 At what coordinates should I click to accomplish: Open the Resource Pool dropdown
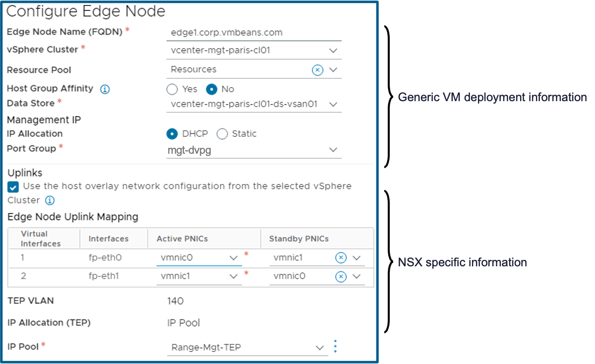click(x=333, y=69)
